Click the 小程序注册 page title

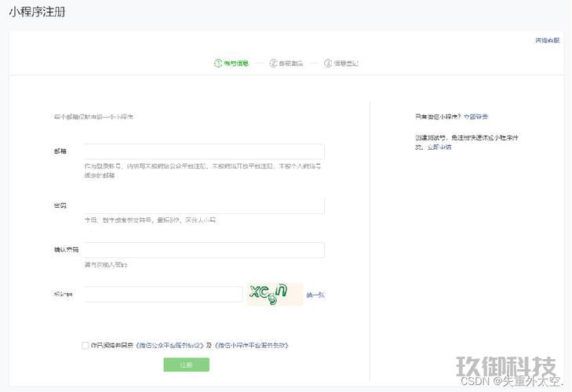37,12
